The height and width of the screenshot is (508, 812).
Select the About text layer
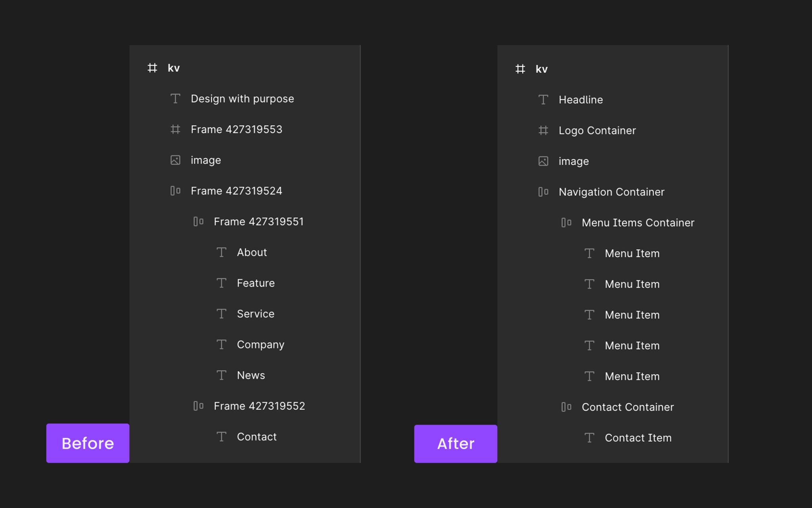252,252
